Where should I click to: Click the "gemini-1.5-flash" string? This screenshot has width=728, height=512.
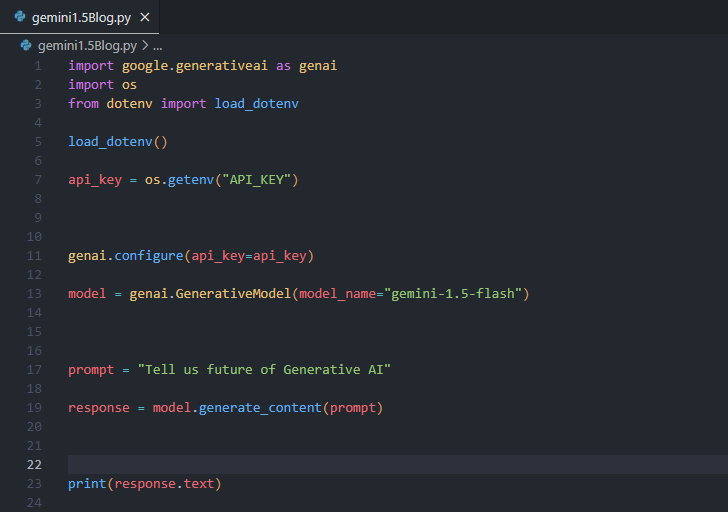click(453, 294)
